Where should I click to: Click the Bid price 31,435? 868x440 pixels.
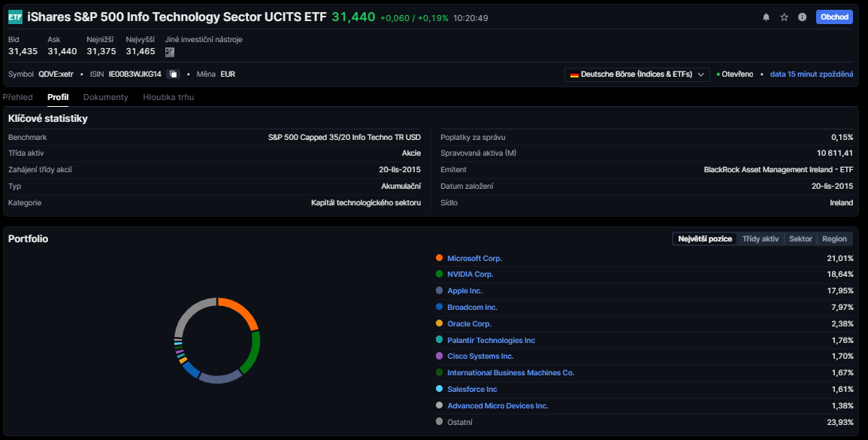click(23, 52)
